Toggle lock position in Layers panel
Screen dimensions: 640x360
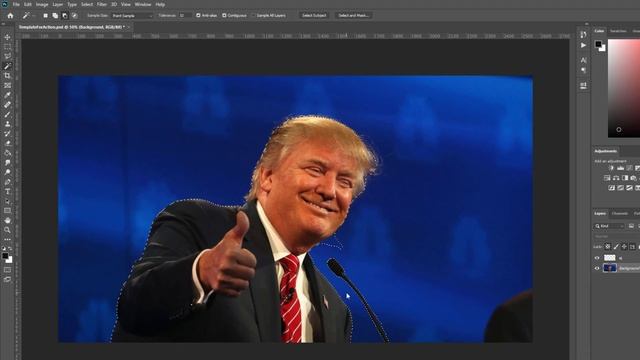pos(624,247)
